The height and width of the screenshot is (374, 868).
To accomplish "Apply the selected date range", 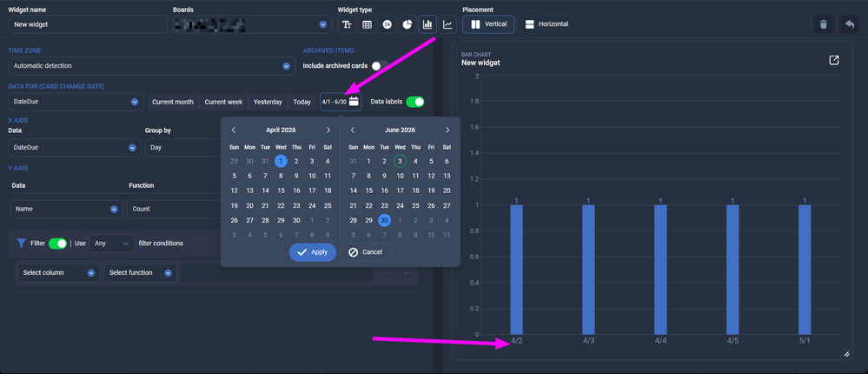I will (x=313, y=252).
